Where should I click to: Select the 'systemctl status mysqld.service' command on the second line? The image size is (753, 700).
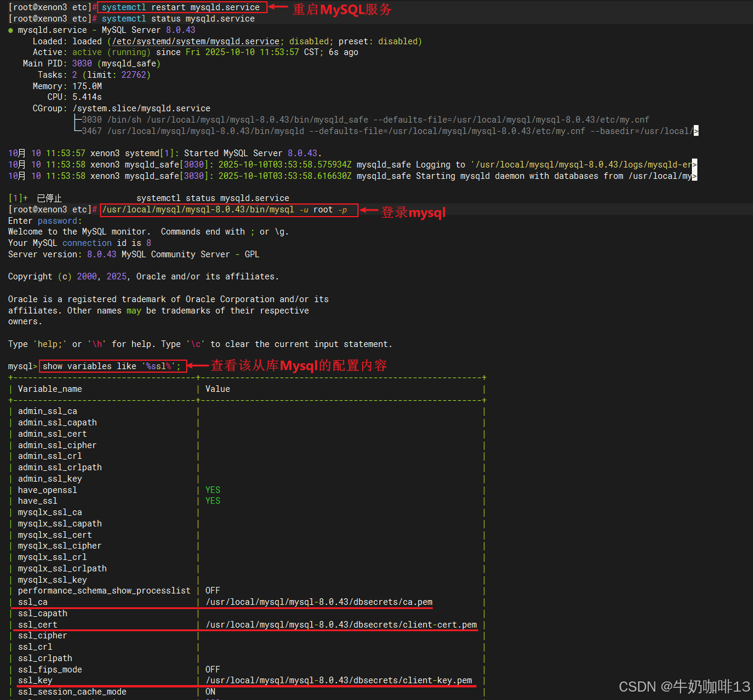pos(178,19)
